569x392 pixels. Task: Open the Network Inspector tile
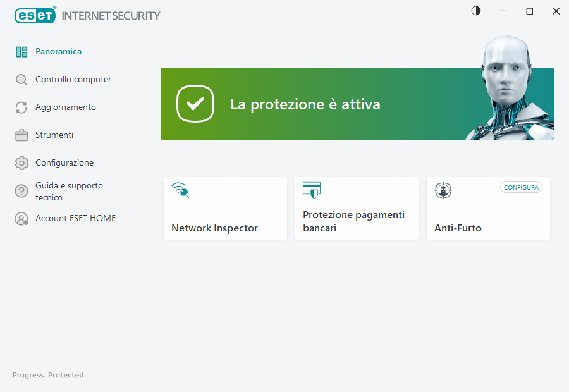(x=225, y=209)
